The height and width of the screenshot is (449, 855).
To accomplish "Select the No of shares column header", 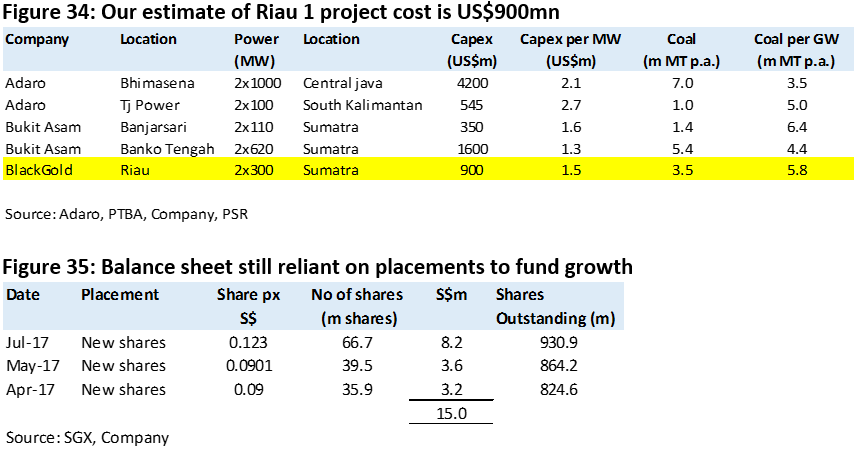I will (357, 306).
